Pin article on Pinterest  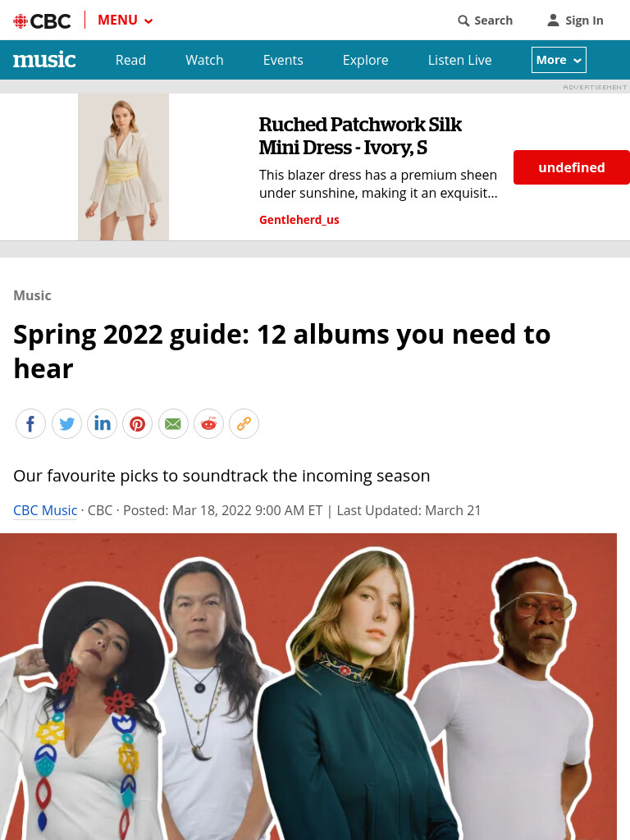coord(137,424)
